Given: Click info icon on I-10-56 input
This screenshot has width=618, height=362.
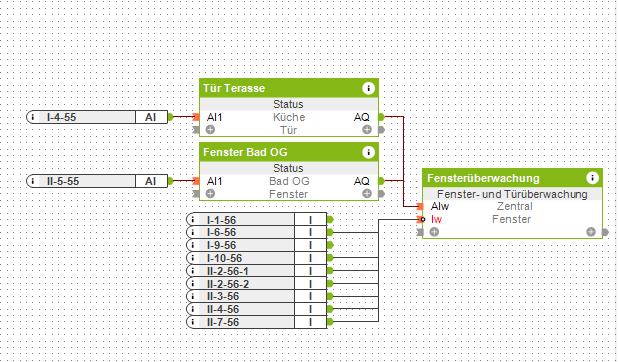Looking at the screenshot, I should click(193, 258).
